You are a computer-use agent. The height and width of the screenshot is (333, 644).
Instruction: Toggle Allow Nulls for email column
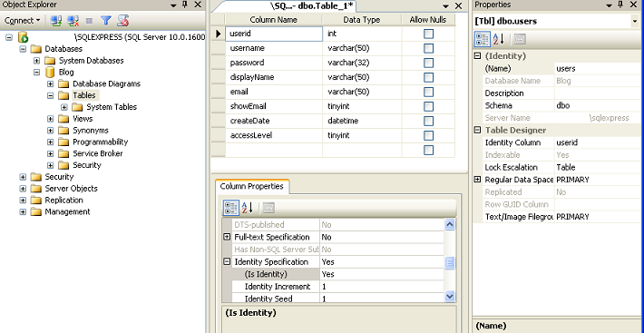(428, 92)
